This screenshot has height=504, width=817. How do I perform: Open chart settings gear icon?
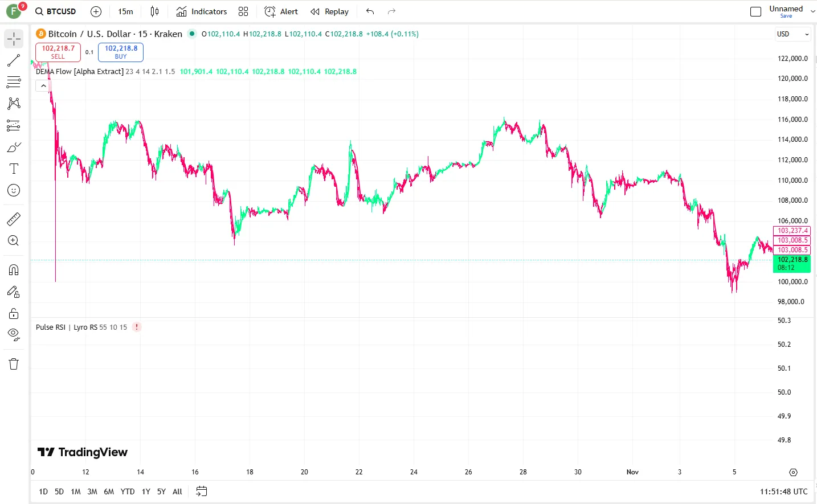793,472
